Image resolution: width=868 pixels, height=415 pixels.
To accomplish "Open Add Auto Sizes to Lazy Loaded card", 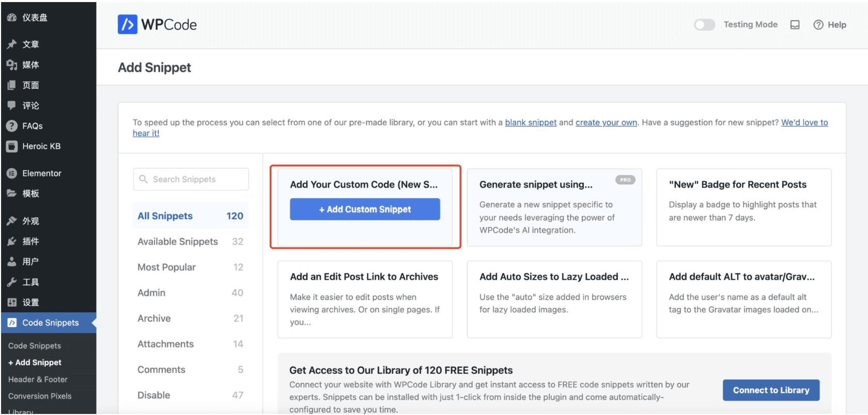I will click(x=554, y=299).
